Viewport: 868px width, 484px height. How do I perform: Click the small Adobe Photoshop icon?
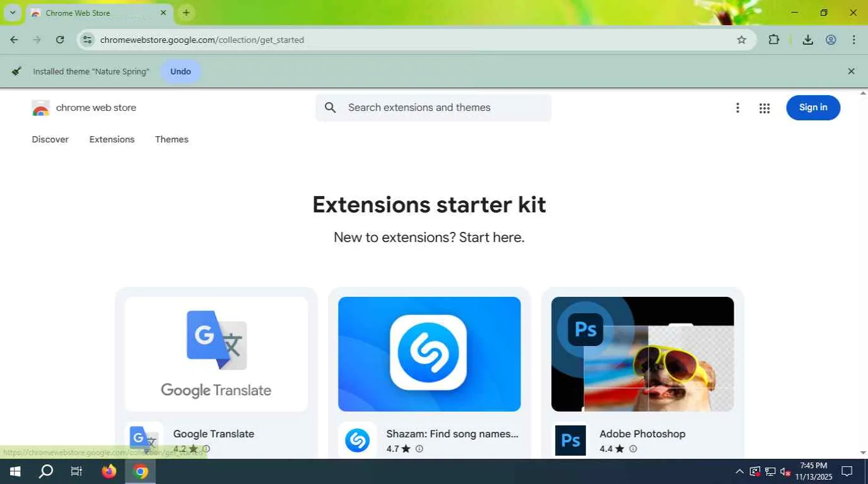[571, 440]
